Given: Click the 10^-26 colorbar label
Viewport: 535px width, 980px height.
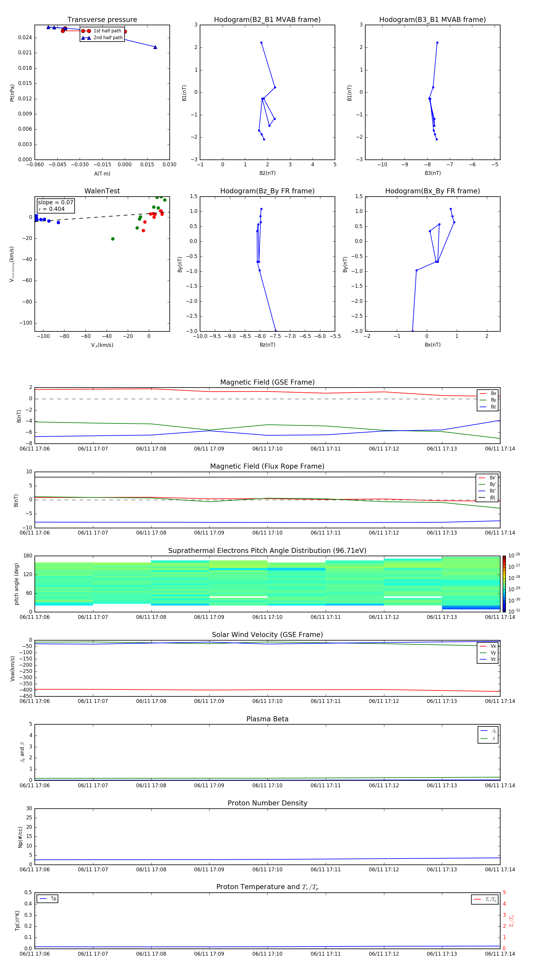Looking at the screenshot, I should 514,555.
